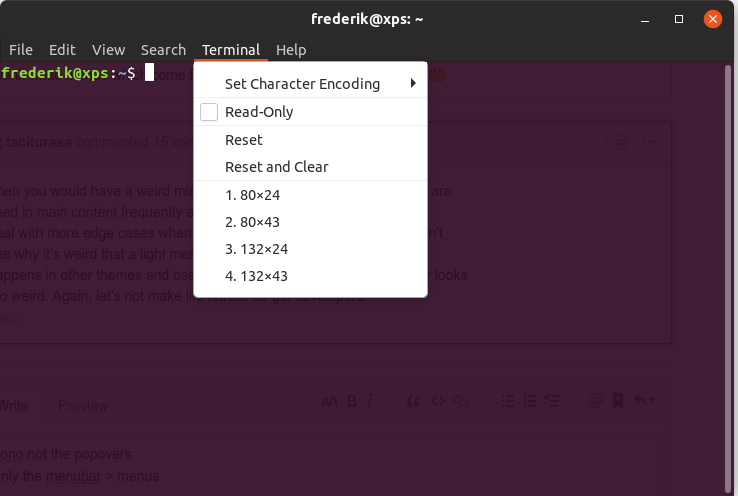Switch to Preview tab in background page
This screenshot has width=738, height=496.
click(x=83, y=406)
